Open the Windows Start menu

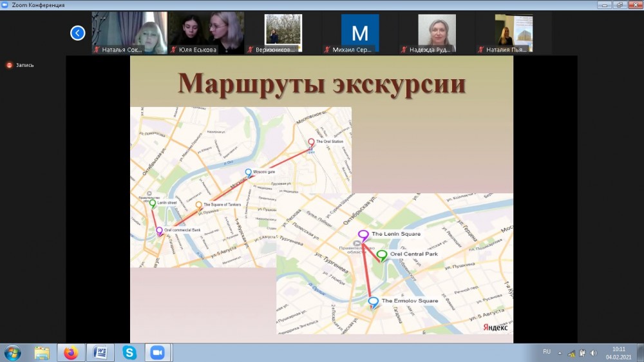tap(13, 353)
